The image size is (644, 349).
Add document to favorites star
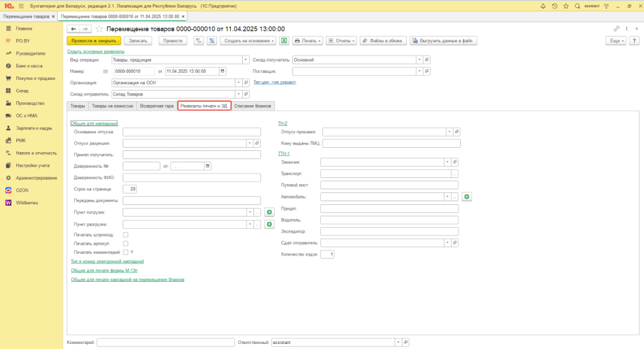click(x=99, y=29)
